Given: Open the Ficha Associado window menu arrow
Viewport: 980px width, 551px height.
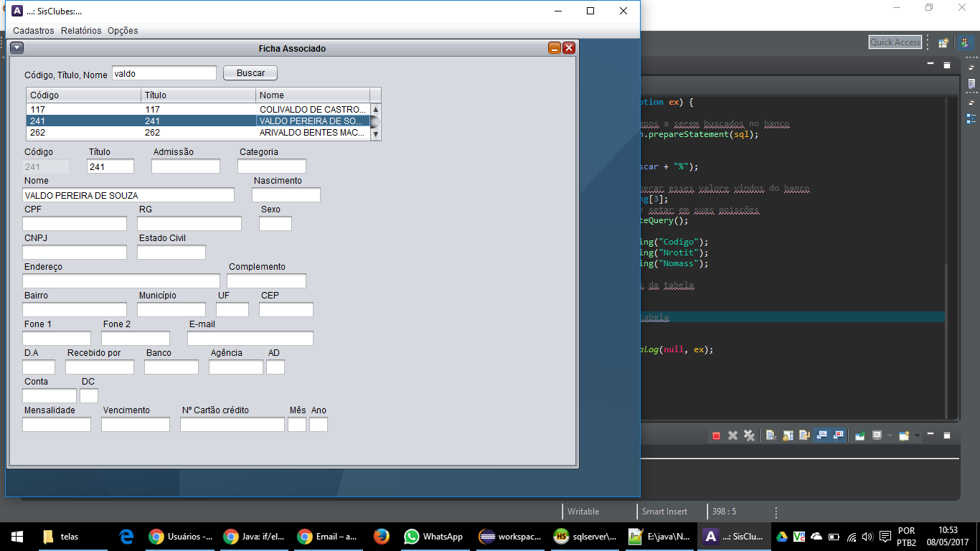Looking at the screenshot, I should (x=17, y=48).
